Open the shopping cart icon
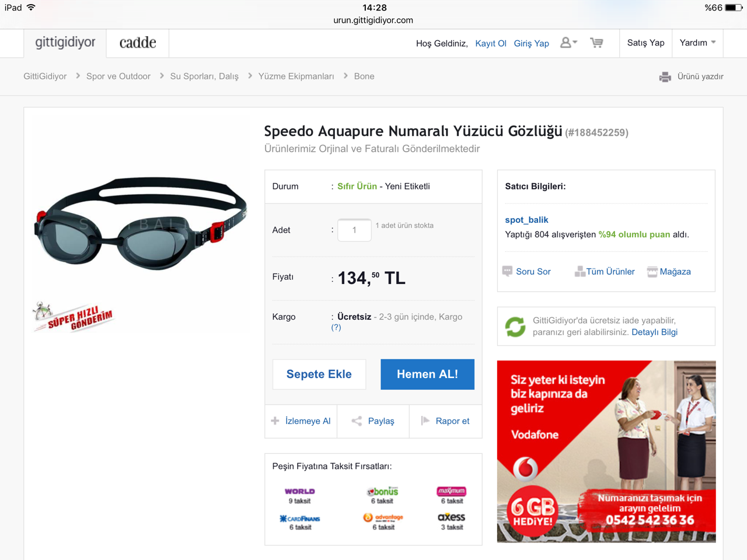 (596, 43)
